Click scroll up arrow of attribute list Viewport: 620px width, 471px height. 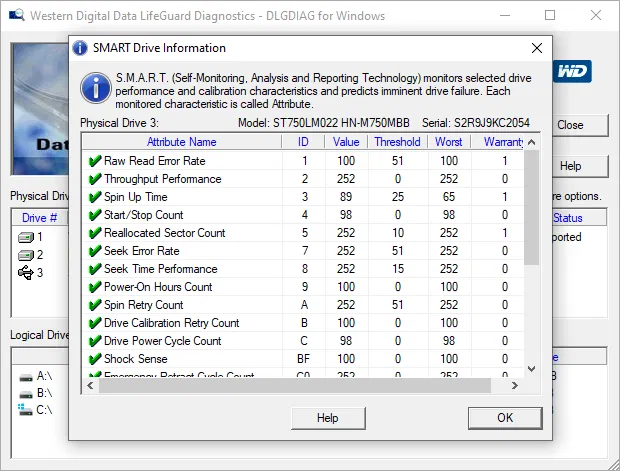point(532,142)
